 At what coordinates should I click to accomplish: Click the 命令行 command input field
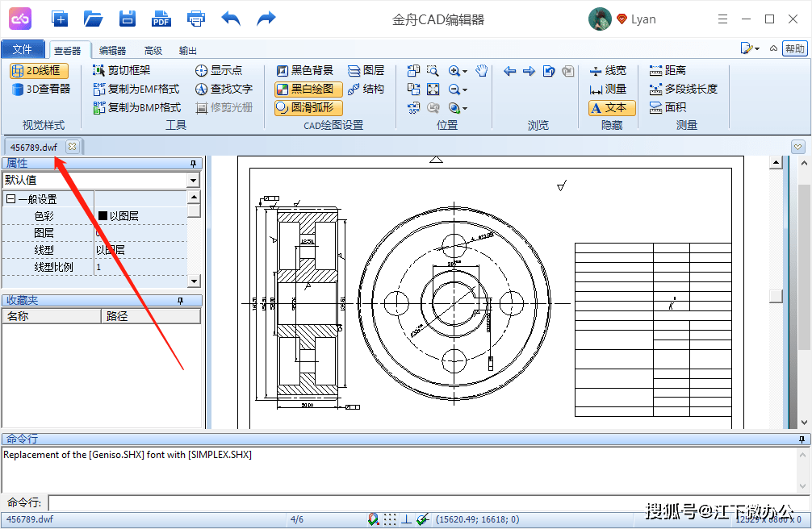click(429, 502)
